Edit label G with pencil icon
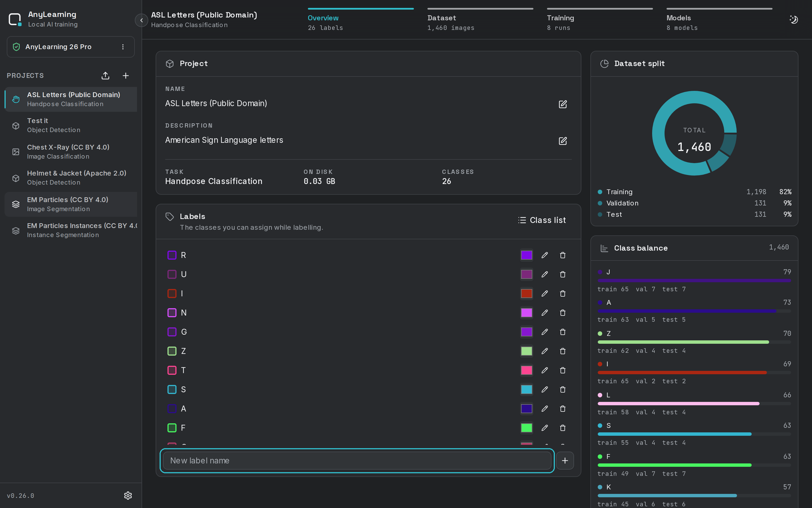812x508 pixels. click(545, 332)
